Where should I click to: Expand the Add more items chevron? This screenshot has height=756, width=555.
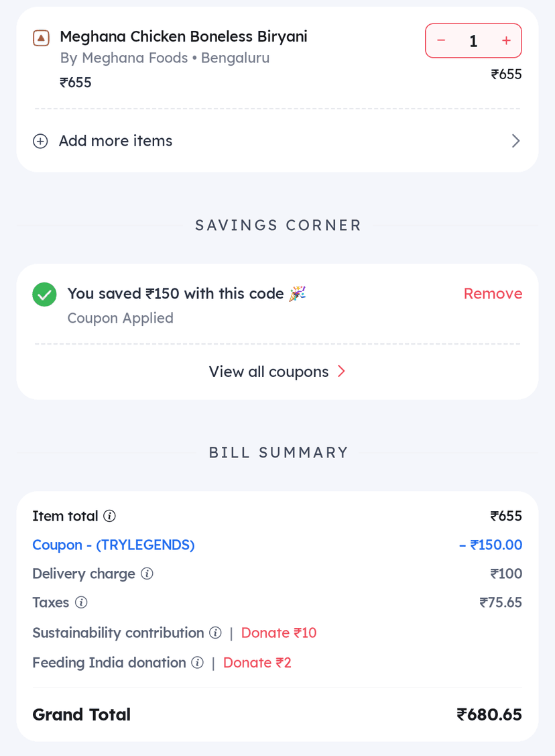point(515,141)
